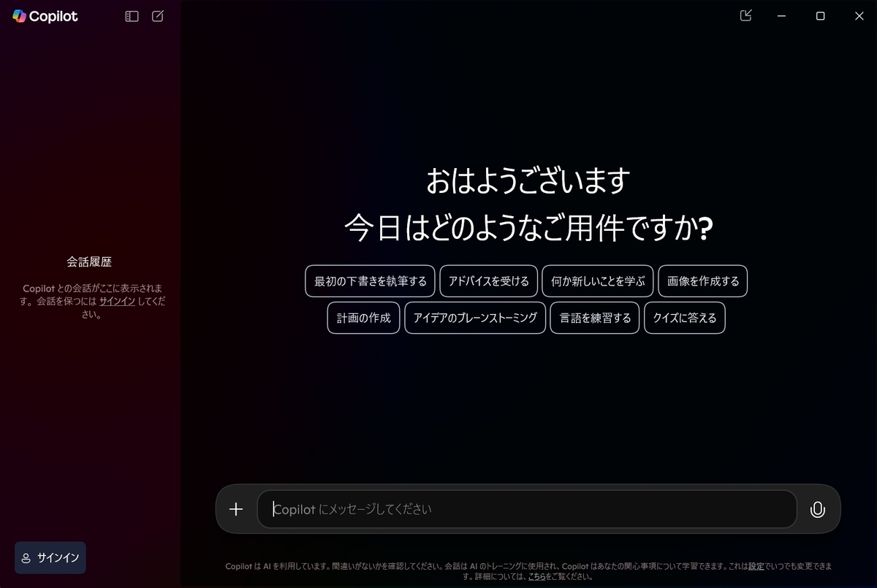Select the アドバイスを受ける suggestion
The width and height of the screenshot is (877, 588).
point(489,281)
